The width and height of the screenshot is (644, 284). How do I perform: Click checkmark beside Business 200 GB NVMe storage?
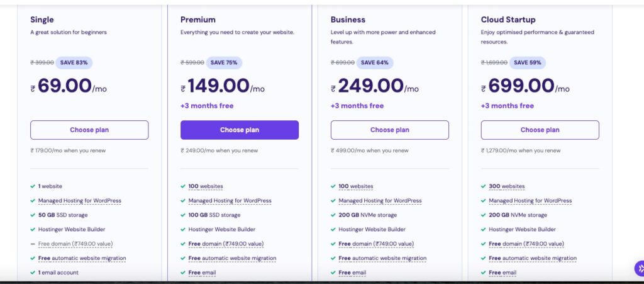pos(333,215)
